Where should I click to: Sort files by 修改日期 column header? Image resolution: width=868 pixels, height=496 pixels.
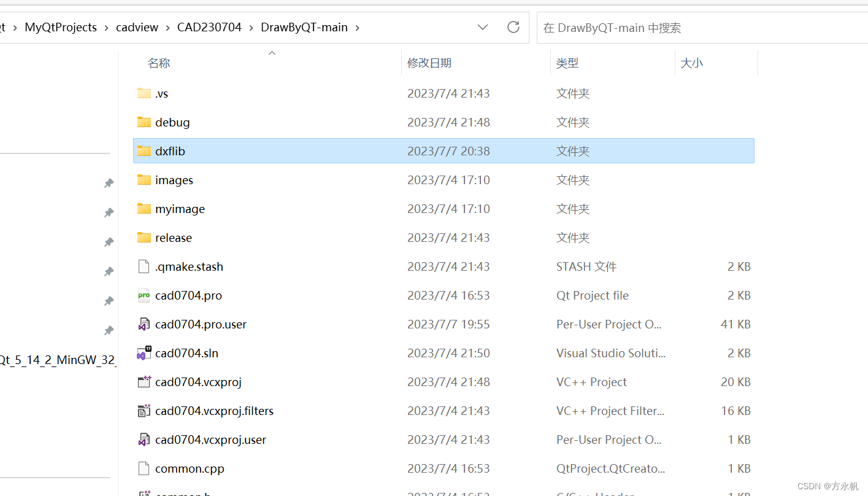tap(429, 63)
